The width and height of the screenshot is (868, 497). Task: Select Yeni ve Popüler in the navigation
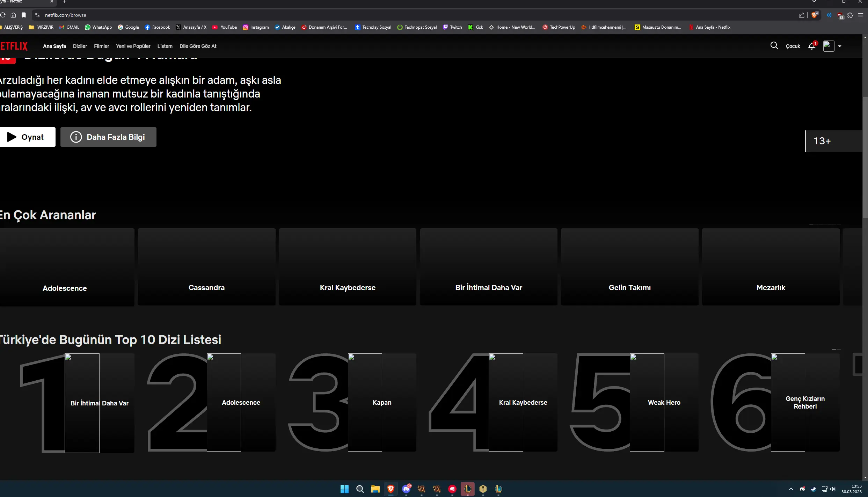pyautogui.click(x=133, y=46)
